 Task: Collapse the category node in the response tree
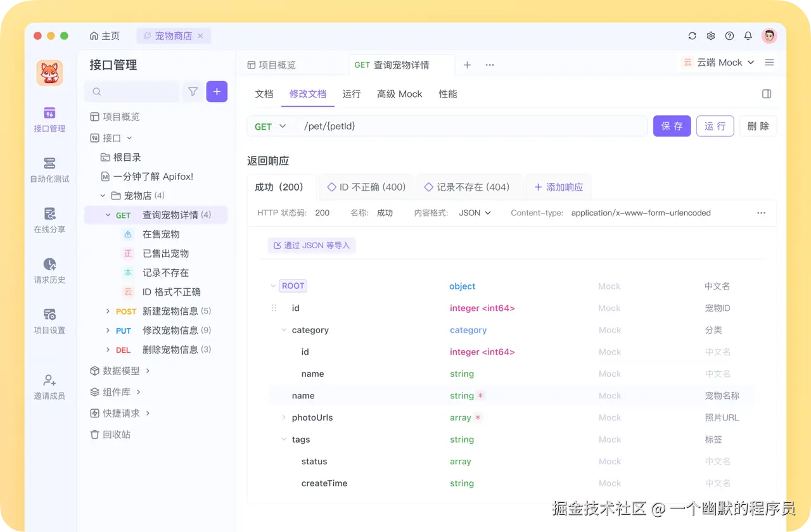283,330
